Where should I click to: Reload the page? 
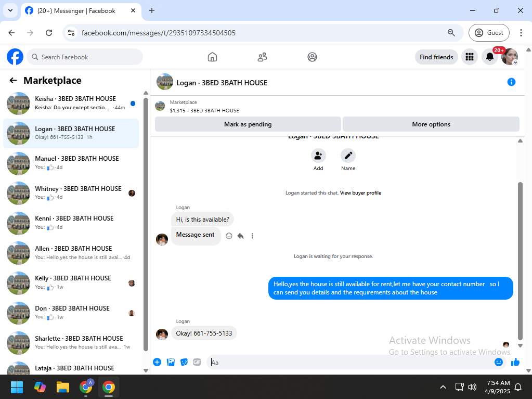[49, 33]
